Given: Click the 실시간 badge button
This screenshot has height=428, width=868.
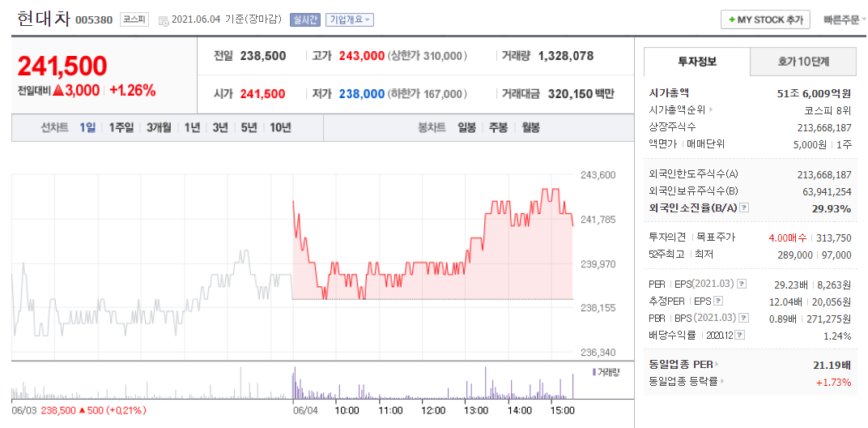Looking at the screenshot, I should [x=305, y=19].
